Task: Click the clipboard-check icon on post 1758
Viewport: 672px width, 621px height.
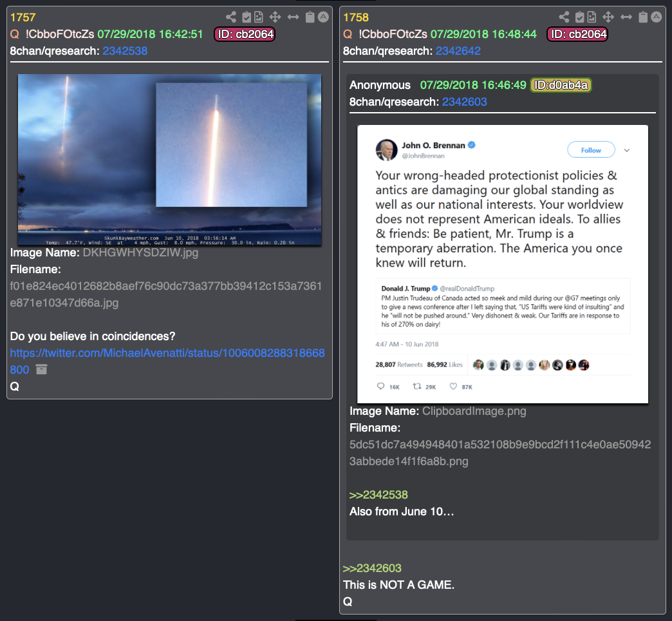Action: pyautogui.click(x=579, y=17)
